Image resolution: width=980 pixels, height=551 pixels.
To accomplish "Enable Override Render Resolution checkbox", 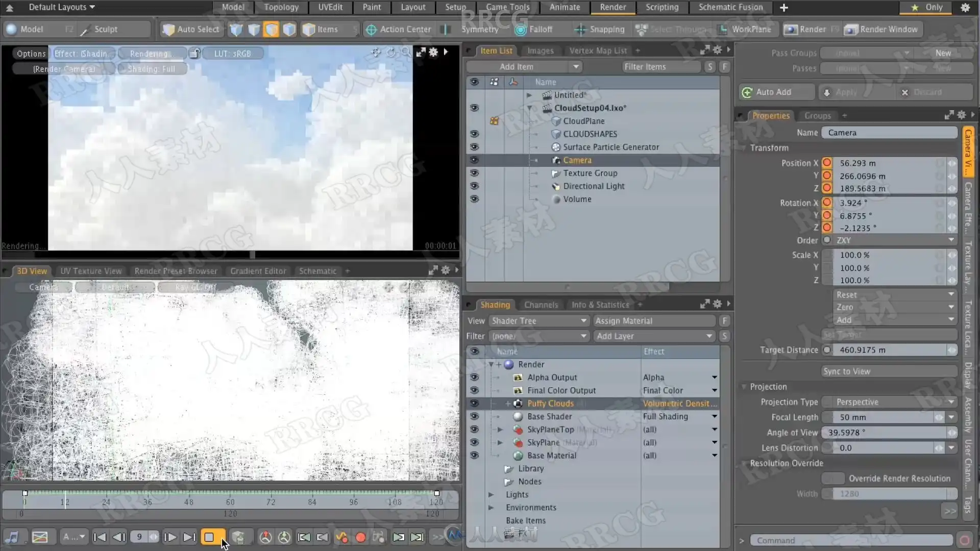I will (x=833, y=479).
